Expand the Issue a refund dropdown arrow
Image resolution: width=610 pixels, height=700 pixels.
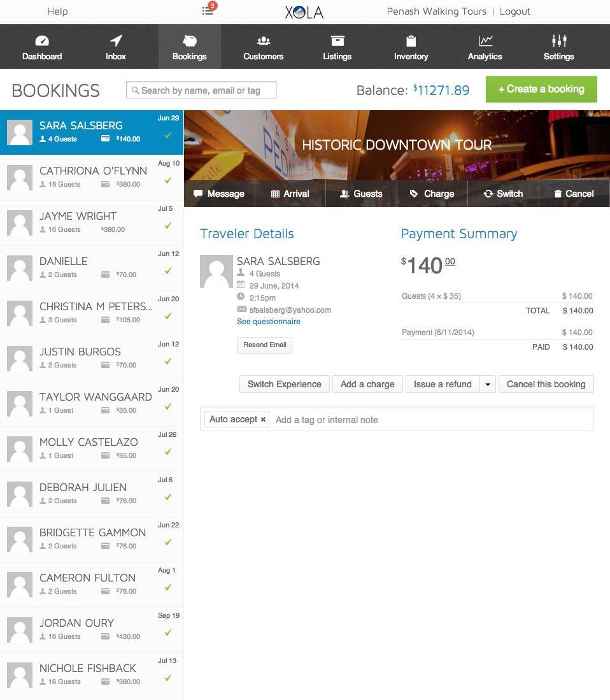click(488, 384)
